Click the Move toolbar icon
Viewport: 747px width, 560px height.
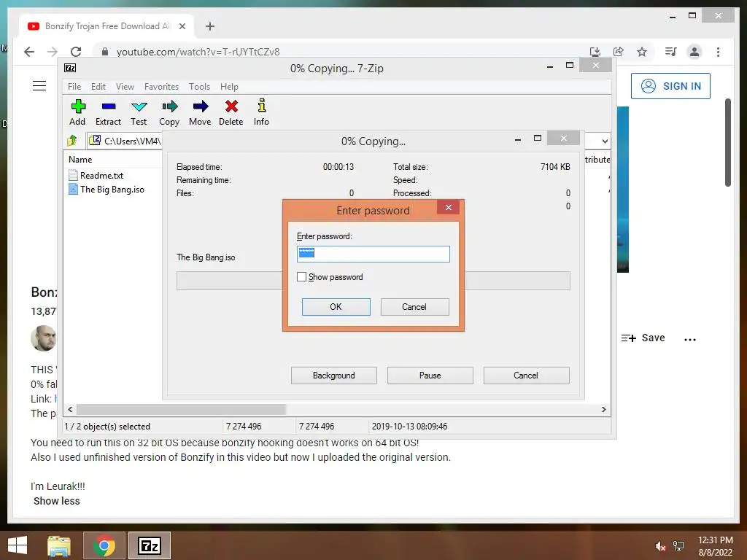(200, 112)
